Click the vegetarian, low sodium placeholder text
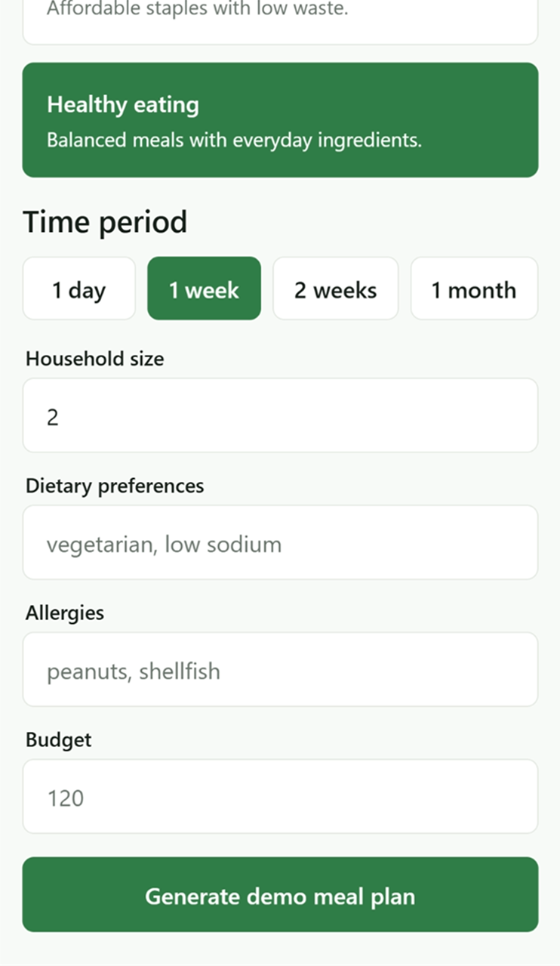The height and width of the screenshot is (966, 560). click(164, 544)
